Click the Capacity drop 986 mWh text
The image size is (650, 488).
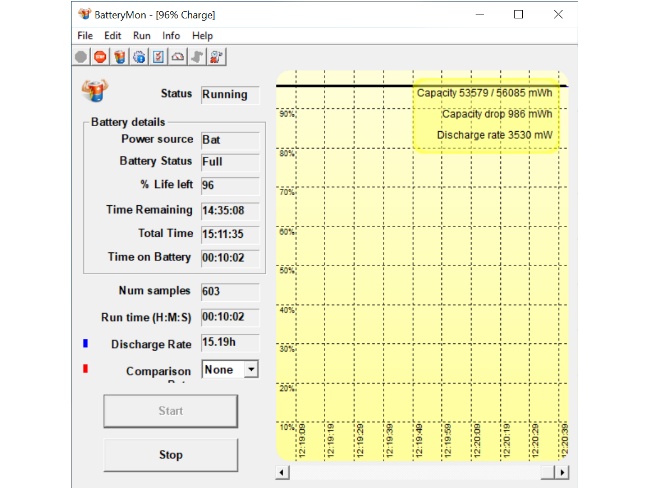coord(497,114)
